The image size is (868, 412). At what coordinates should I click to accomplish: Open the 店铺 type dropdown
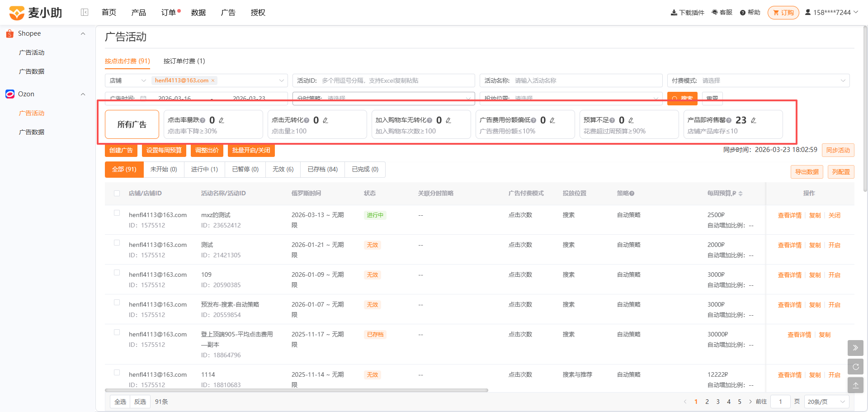127,81
